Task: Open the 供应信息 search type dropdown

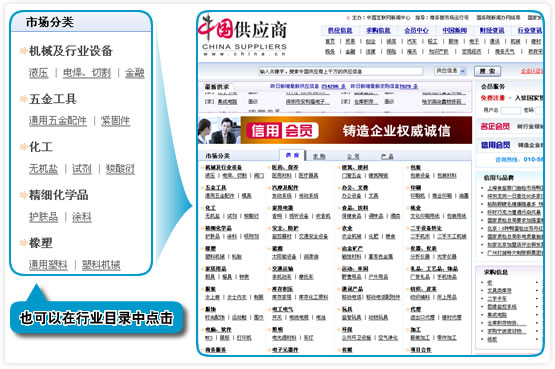Action: tap(450, 71)
